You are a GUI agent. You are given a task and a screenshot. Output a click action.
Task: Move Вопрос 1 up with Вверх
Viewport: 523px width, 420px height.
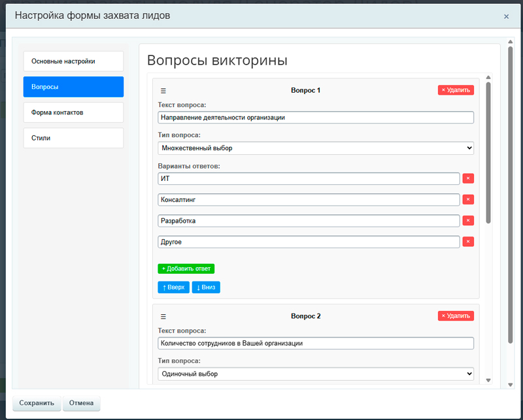point(173,287)
